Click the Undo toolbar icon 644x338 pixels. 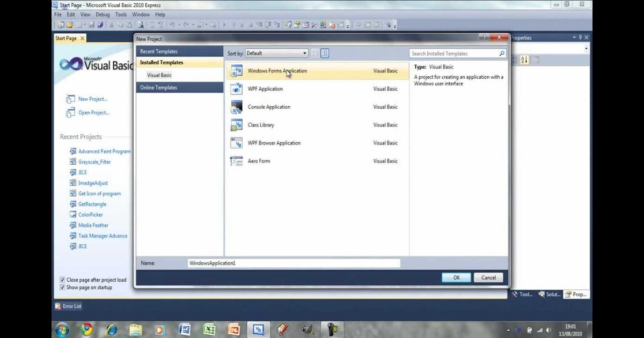[172, 25]
